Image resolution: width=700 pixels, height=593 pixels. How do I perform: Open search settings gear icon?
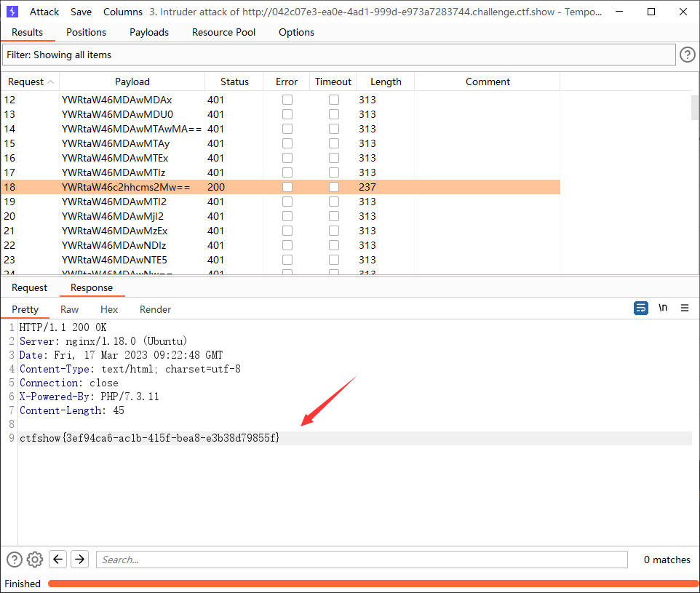pos(35,560)
